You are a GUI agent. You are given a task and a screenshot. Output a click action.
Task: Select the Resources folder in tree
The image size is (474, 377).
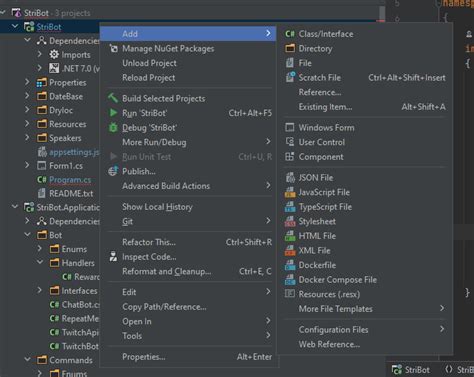click(67, 124)
